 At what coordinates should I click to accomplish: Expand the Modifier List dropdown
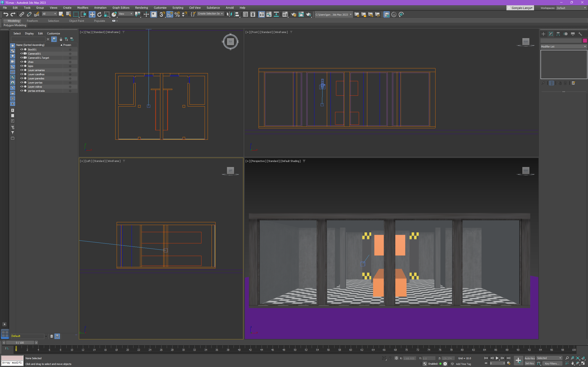click(x=563, y=47)
